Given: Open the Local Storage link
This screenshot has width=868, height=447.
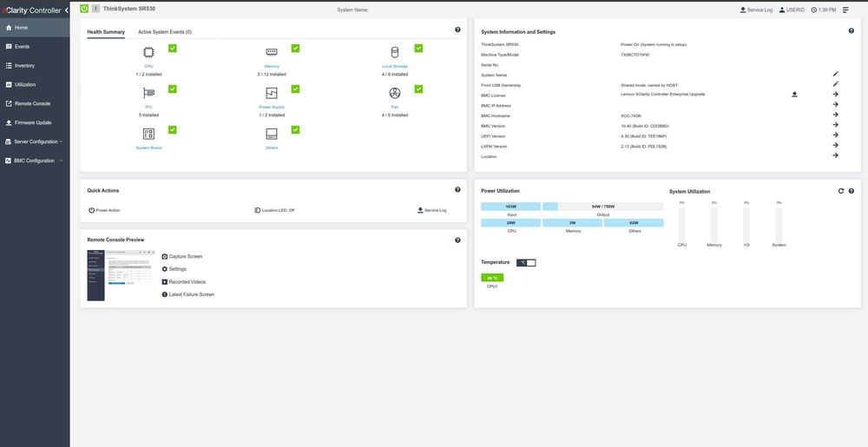Looking at the screenshot, I should tap(395, 66).
